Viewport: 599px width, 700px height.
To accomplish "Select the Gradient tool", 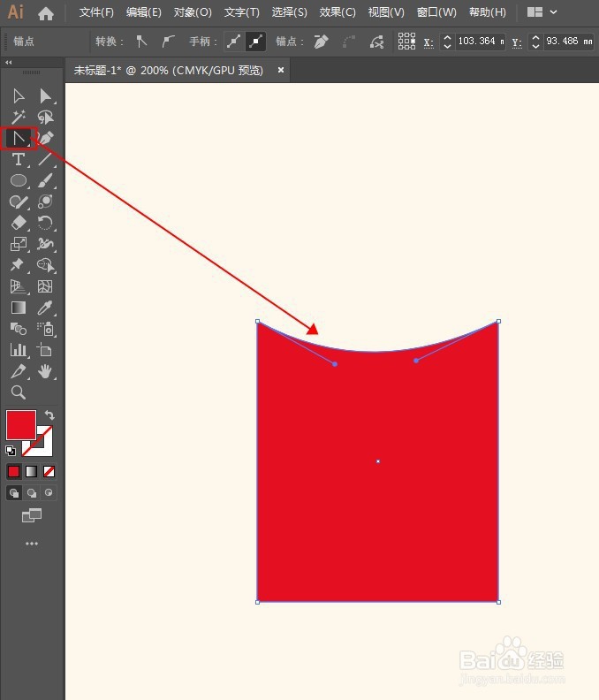I will click(x=19, y=308).
